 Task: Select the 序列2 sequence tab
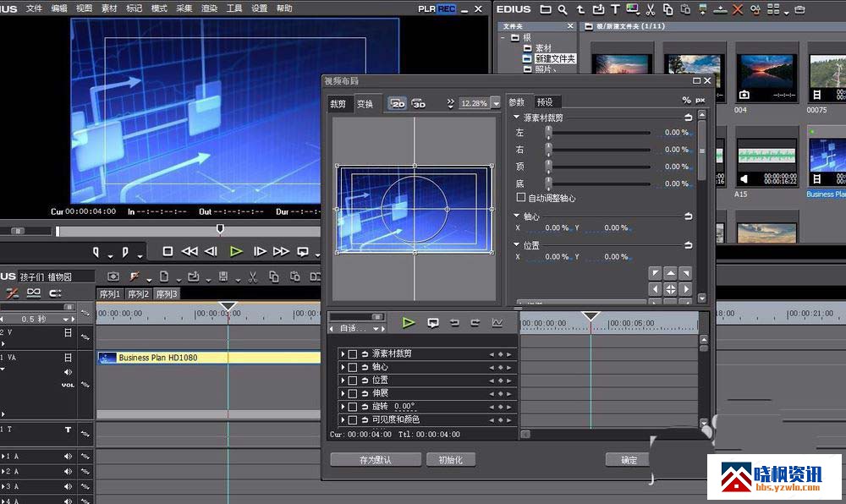click(x=138, y=293)
